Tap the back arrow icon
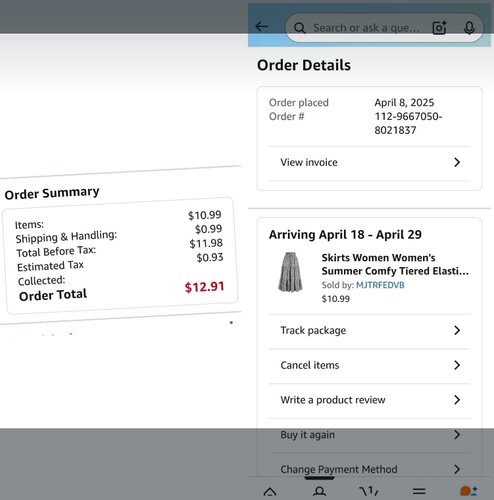The image size is (494, 500). point(262,27)
